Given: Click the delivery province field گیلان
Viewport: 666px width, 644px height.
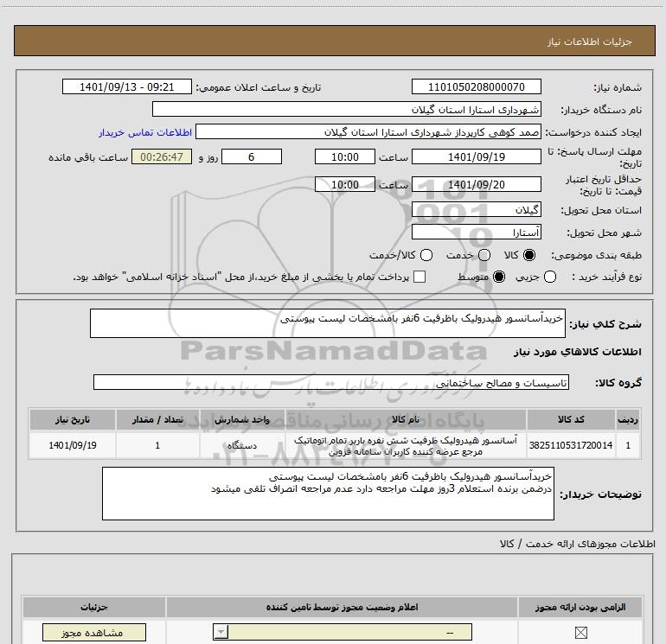Looking at the screenshot, I should point(476,210).
